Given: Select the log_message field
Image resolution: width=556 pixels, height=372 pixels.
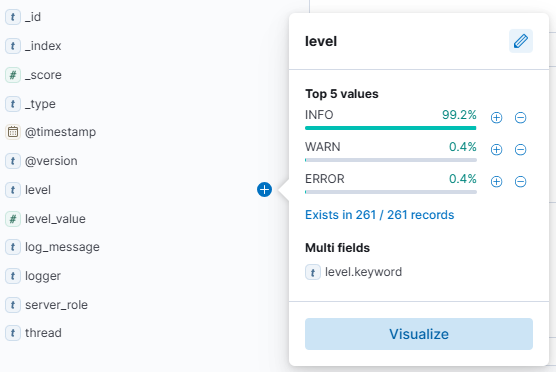Looking at the screenshot, I should pos(62,247).
